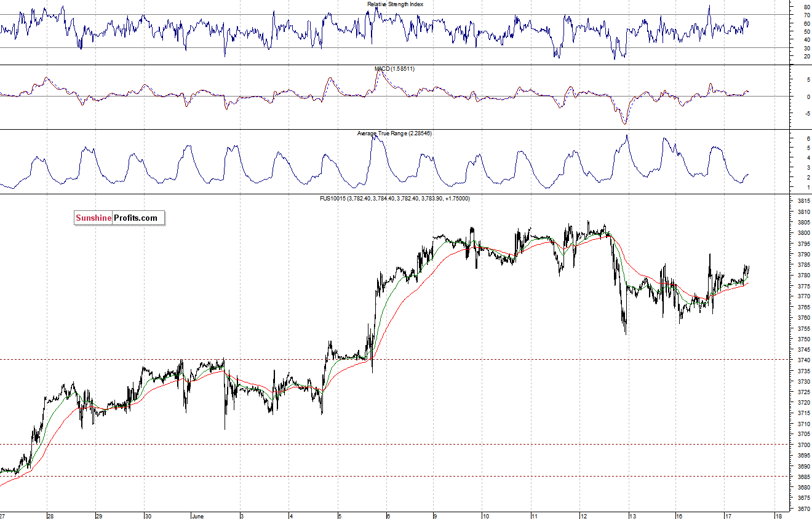Click the 3700 price axis label
The height and width of the screenshot is (519, 812).
(x=803, y=445)
